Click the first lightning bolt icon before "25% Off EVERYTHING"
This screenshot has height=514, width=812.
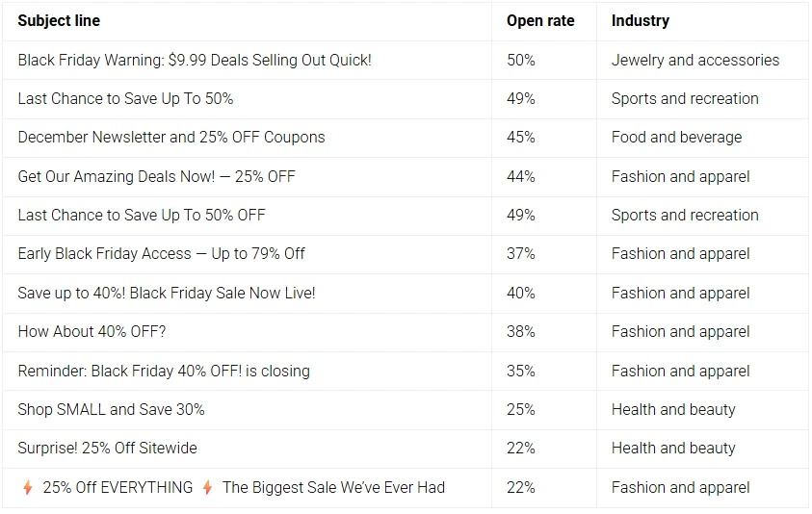(28, 488)
